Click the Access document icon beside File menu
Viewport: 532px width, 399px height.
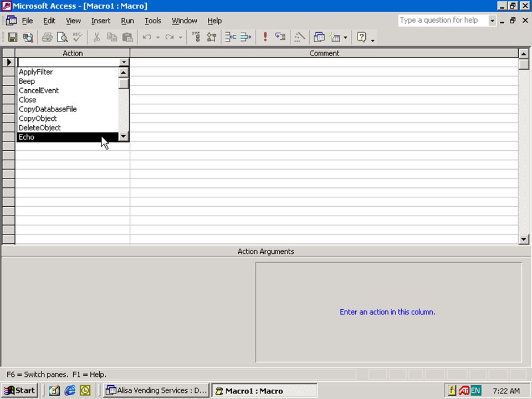click(x=11, y=21)
